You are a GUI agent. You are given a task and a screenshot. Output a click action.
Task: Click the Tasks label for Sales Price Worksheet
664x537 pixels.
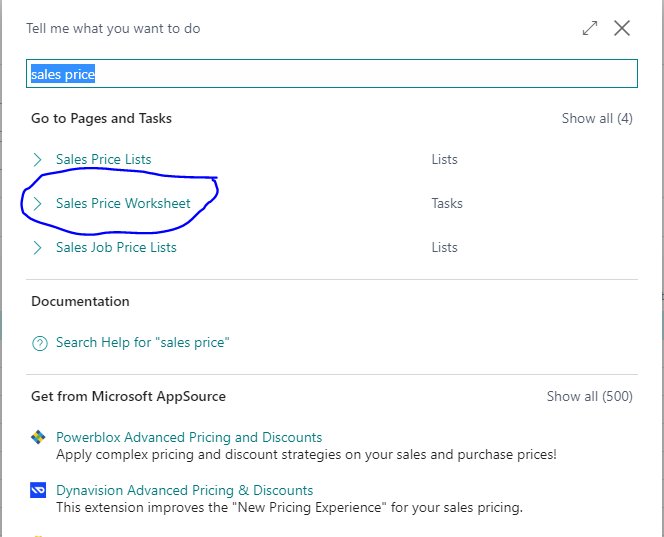447,203
